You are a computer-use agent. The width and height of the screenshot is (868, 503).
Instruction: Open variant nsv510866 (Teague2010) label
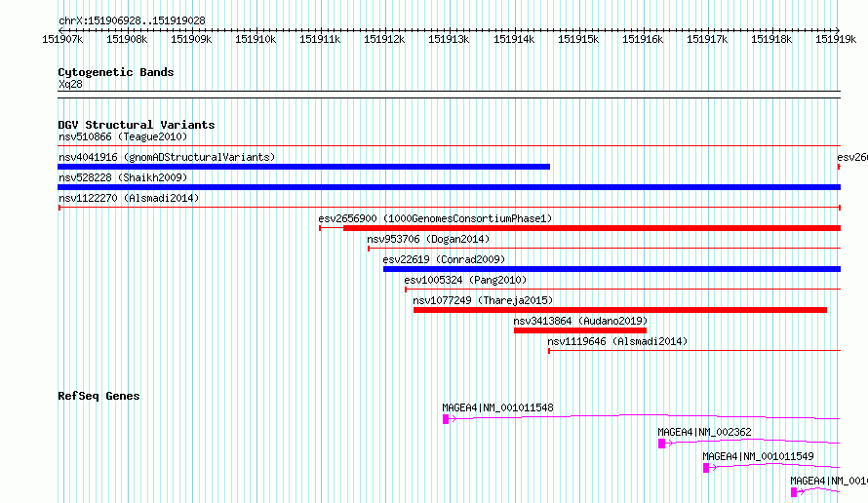coord(123,136)
